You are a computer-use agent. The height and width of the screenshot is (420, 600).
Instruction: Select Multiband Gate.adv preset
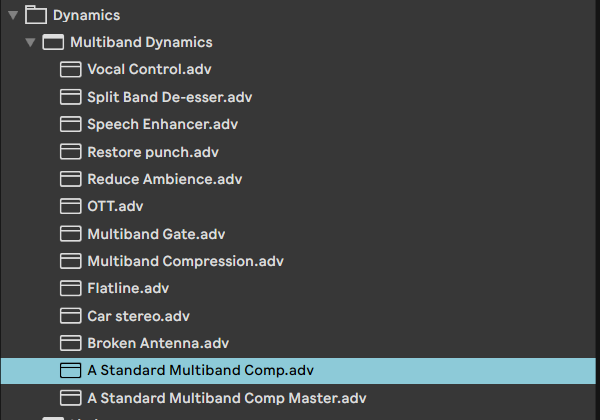(156, 234)
